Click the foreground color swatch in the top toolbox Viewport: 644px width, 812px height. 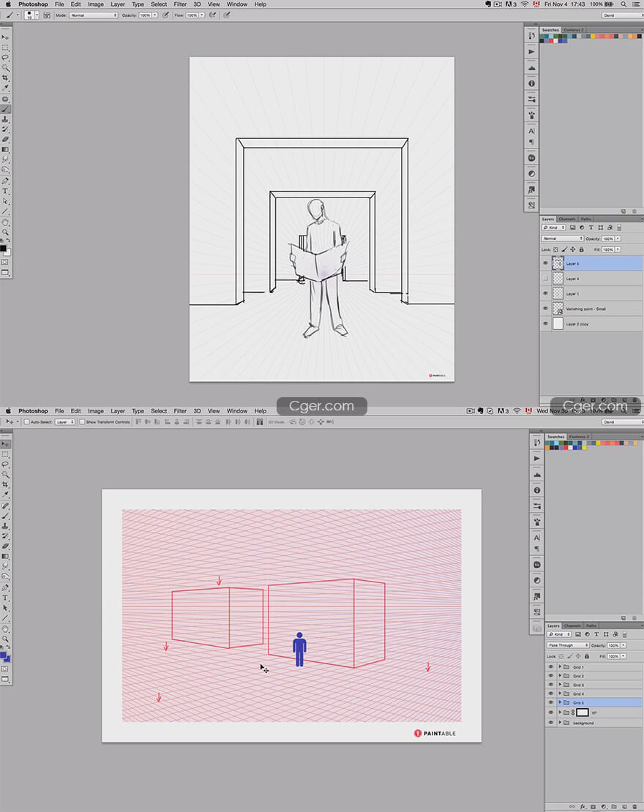(x=3, y=248)
